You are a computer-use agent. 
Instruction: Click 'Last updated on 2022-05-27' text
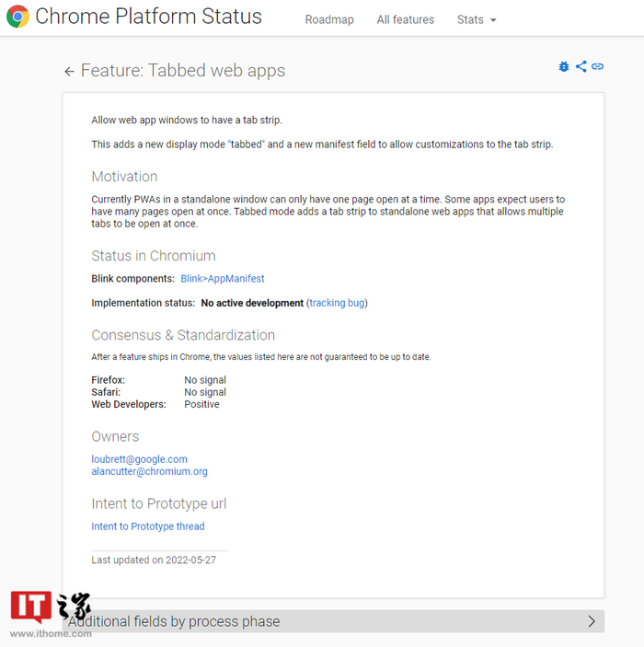154,560
